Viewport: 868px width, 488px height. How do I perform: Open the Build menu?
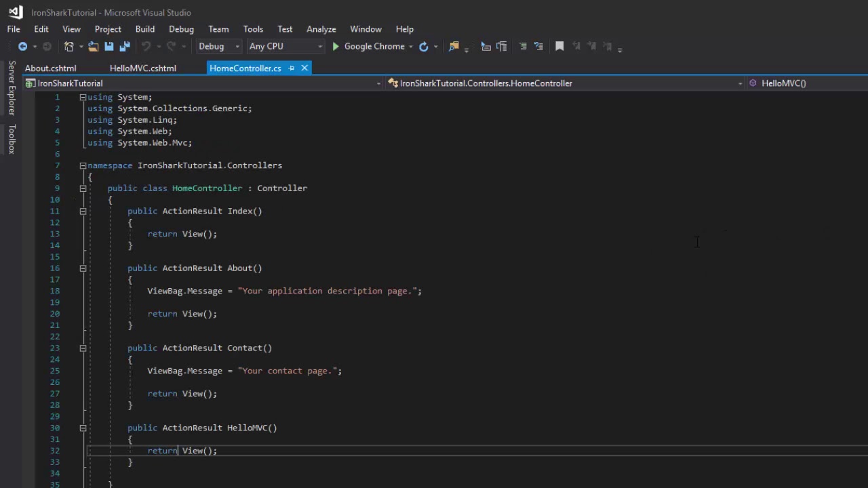point(145,29)
